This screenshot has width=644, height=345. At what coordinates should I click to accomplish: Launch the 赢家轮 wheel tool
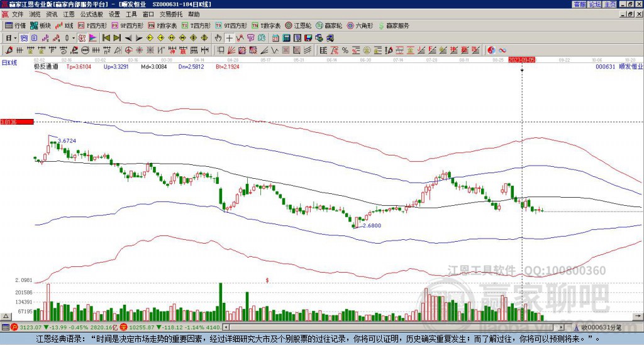click(329, 25)
